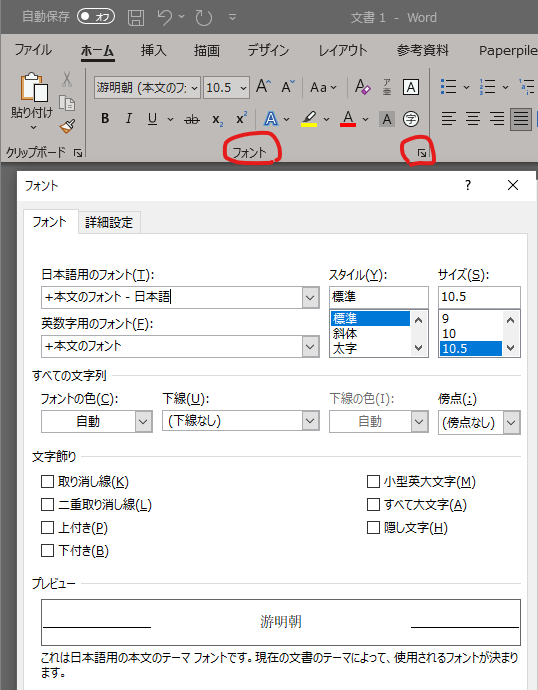The height and width of the screenshot is (690, 538).
Task: Open underline style dropdown arrow
Action: [x=170, y=119]
